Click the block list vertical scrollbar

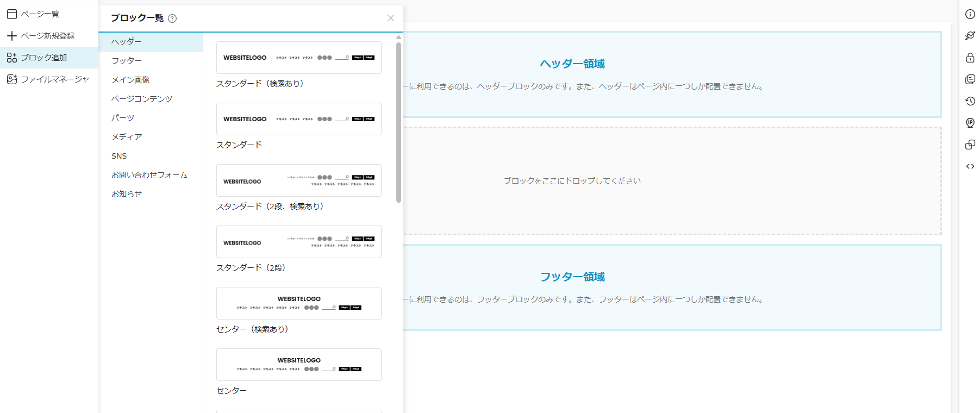pos(398,122)
